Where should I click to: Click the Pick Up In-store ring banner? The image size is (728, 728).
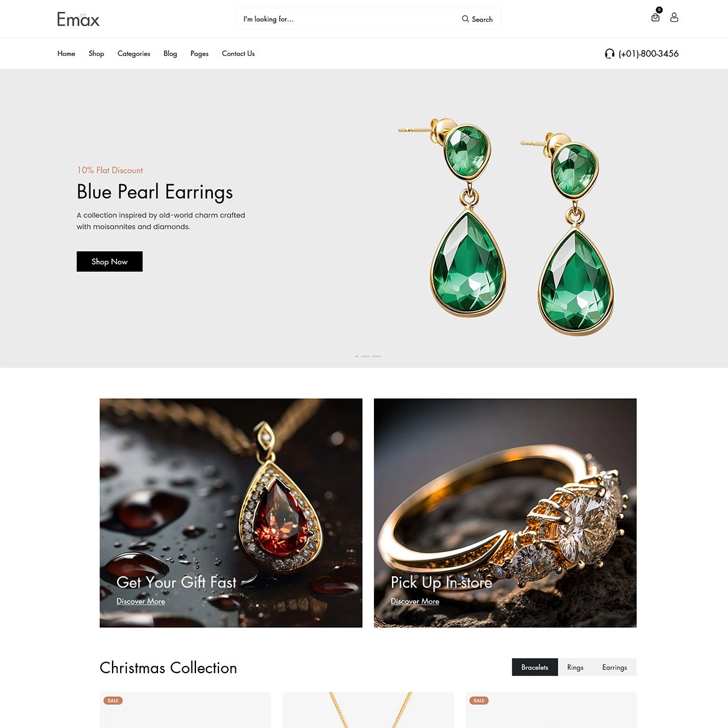point(505,513)
